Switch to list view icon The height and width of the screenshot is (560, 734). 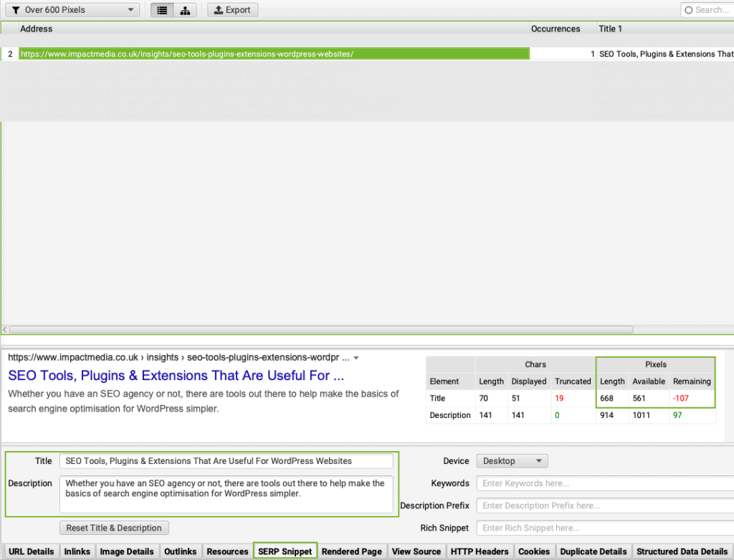[162, 10]
